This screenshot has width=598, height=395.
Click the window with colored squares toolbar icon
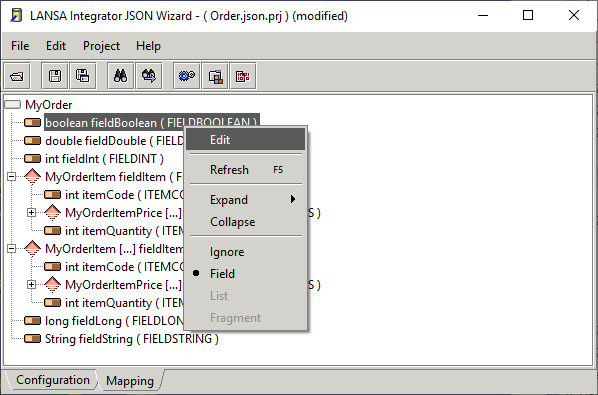[215, 76]
